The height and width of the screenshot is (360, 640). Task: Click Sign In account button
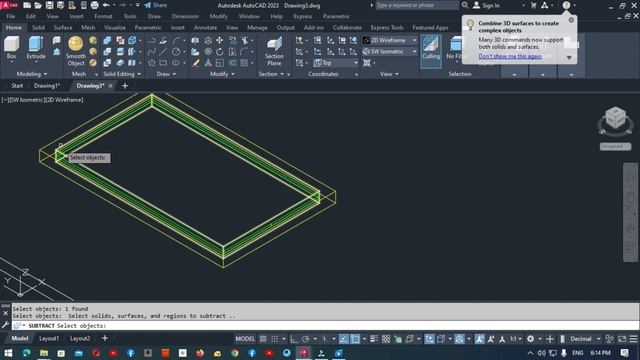(x=486, y=5)
